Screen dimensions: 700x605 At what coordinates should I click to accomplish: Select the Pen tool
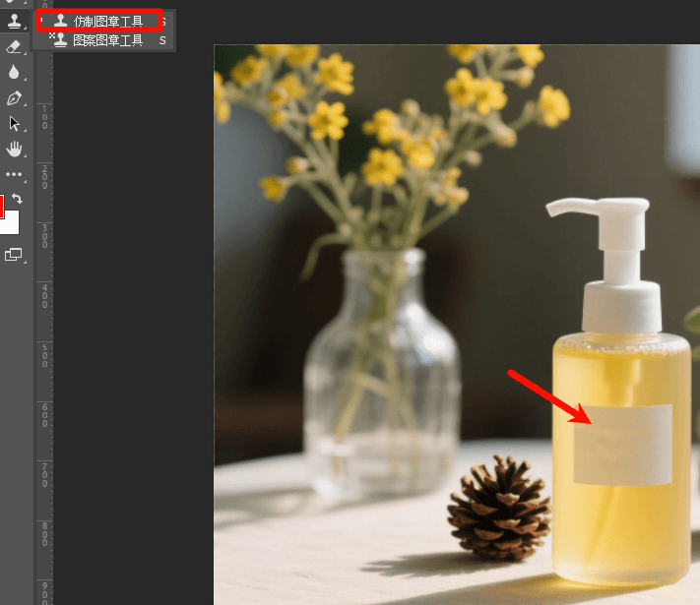(x=14, y=97)
